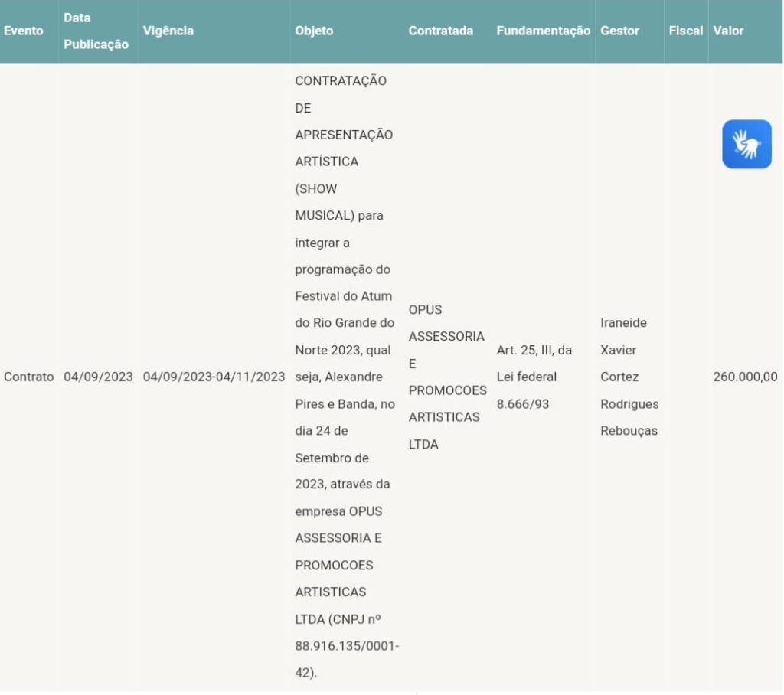Click the validity period 04/09/2023-04/11/2023
The image size is (784, 695).
click(214, 377)
